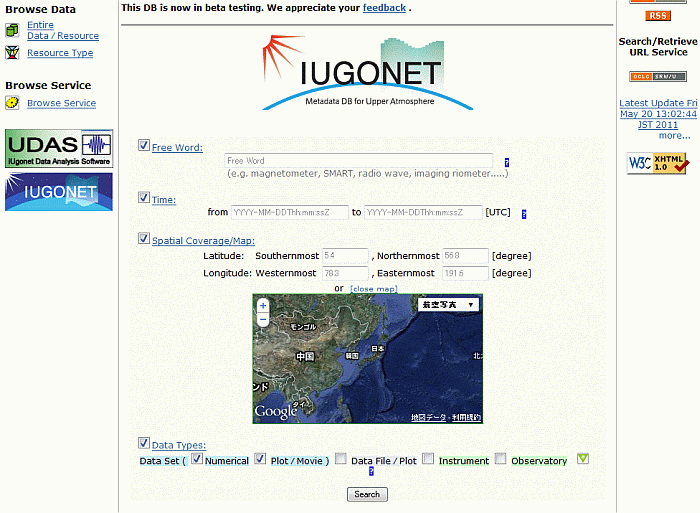700x513 pixels.
Task: Focus the Easternmost longitude field
Action: pyautogui.click(x=465, y=273)
